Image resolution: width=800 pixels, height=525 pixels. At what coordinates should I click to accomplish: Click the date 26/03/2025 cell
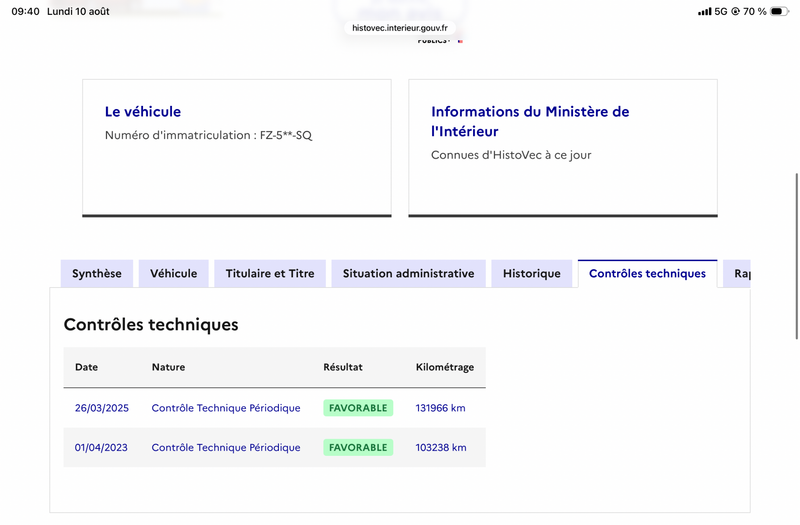point(102,408)
